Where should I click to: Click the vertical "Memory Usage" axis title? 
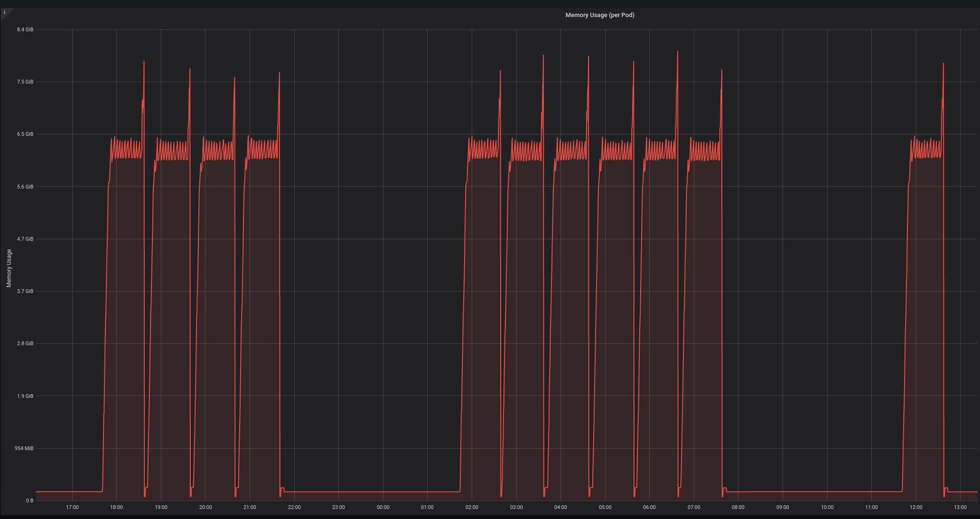[9, 268]
